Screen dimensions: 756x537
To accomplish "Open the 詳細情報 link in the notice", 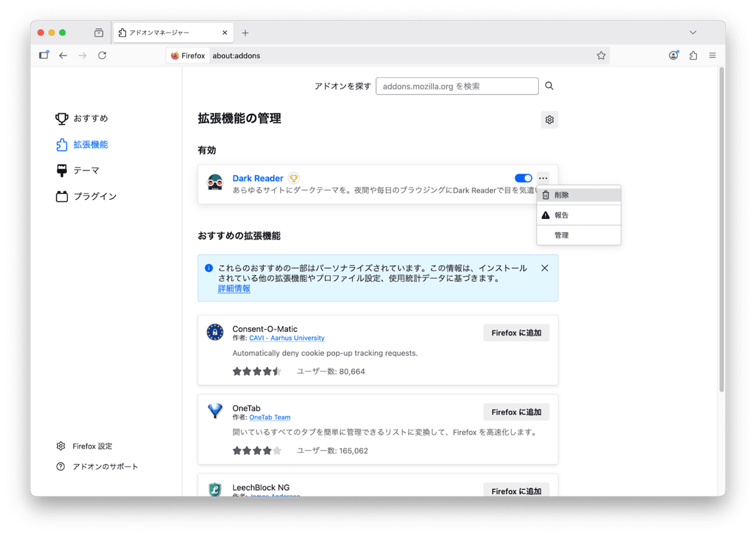I will coord(234,289).
